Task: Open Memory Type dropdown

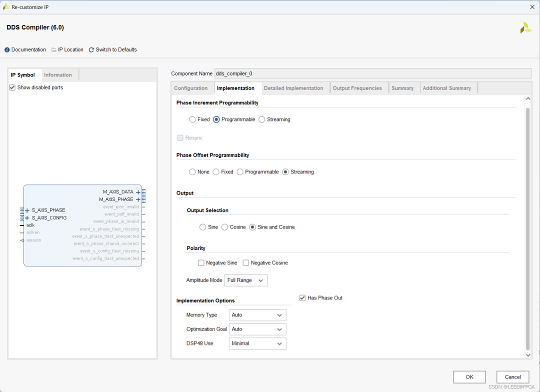Action: [257, 315]
